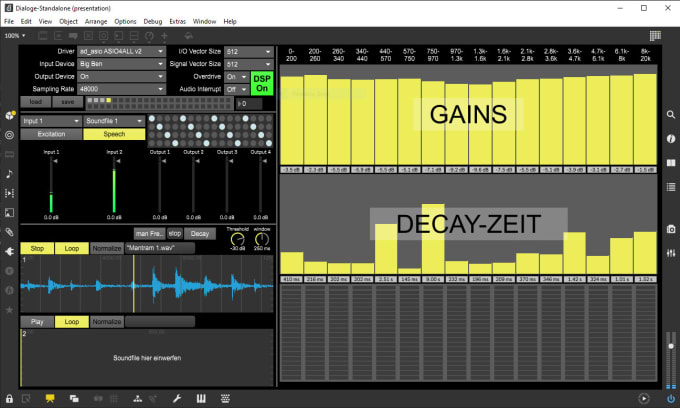Open the Snapshots camera icon

[x=670, y=229]
